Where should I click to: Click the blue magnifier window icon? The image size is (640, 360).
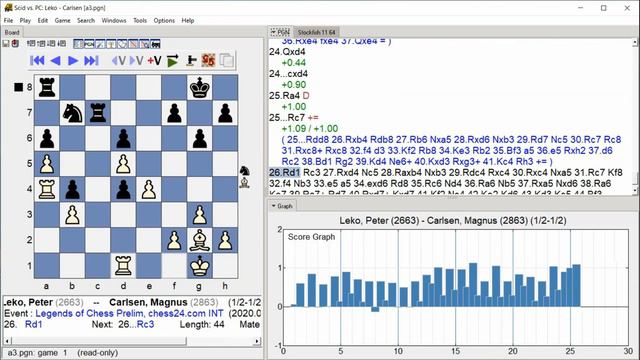pyautogui.click(x=144, y=44)
